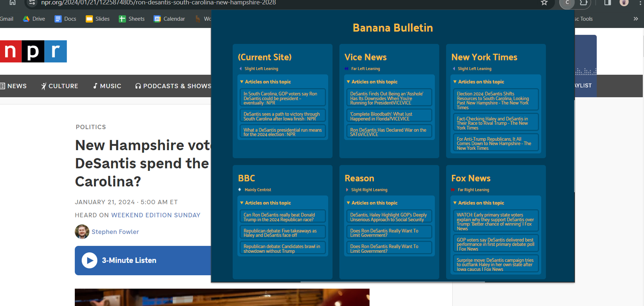Open the browser side panel icon

tap(608, 3)
